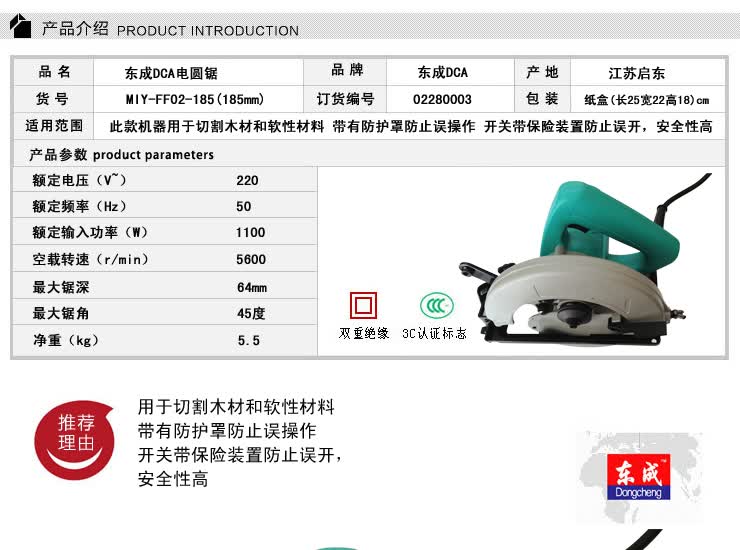740x550 pixels.
Task: Click the 最大锯深 label
Action: click(x=61, y=287)
